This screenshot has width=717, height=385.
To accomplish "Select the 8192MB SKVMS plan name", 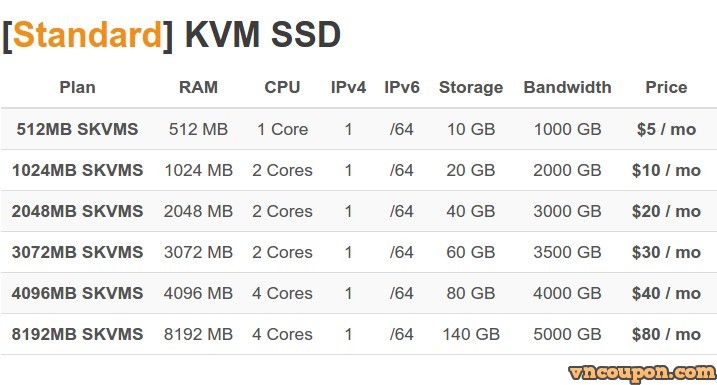I will [x=77, y=334].
